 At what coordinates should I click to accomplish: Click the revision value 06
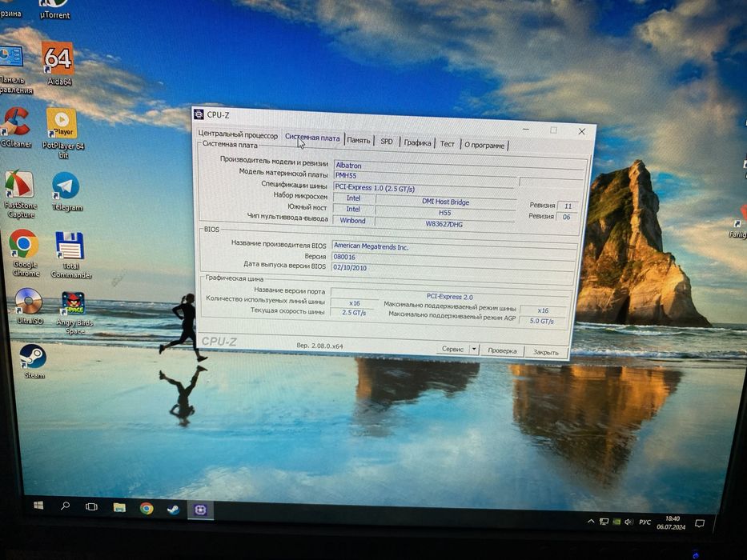566,217
